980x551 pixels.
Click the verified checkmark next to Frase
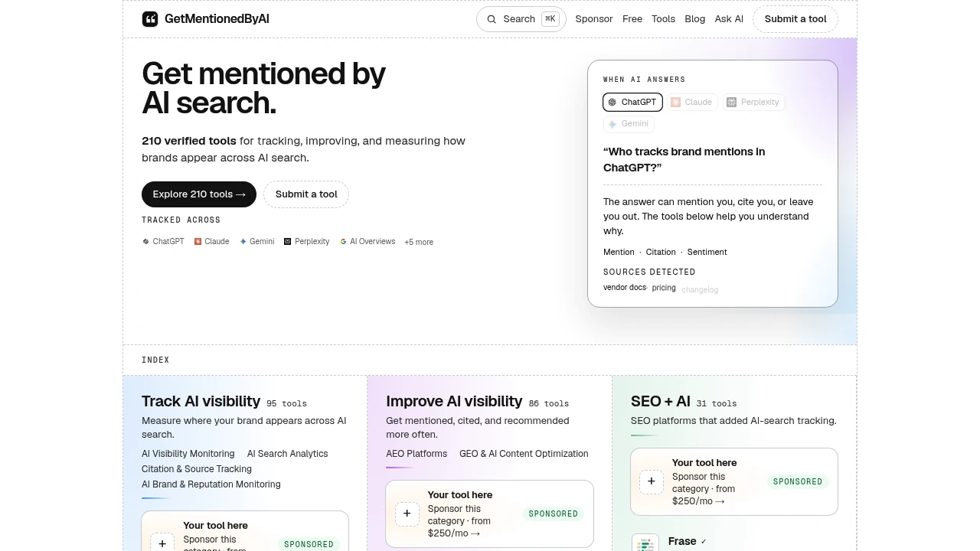pos(704,541)
